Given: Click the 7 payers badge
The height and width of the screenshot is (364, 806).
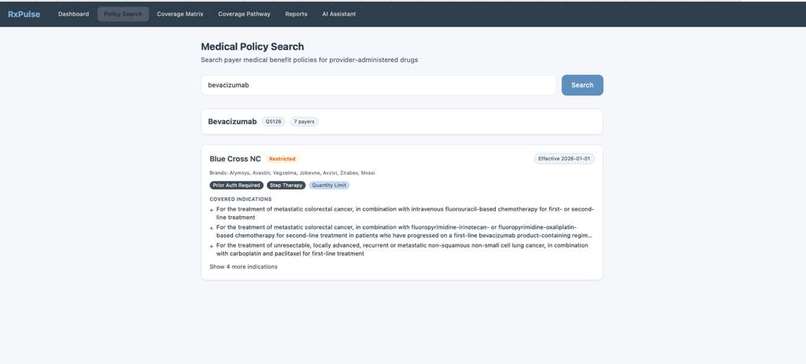Looking at the screenshot, I should tap(304, 122).
